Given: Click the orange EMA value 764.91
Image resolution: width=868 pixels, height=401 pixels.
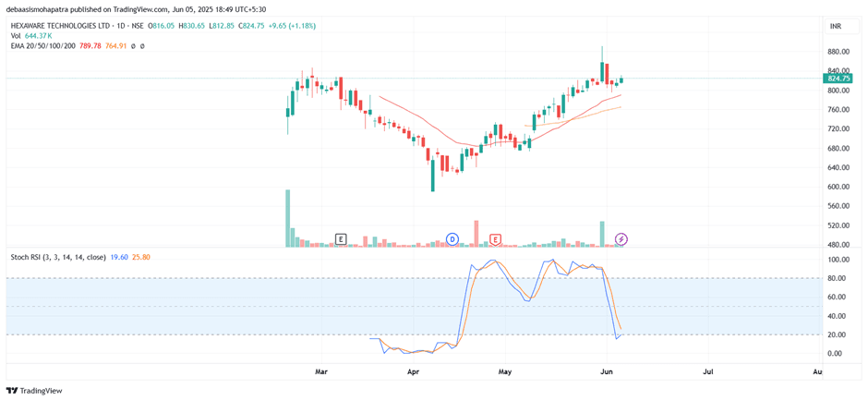Looking at the screenshot, I should pyautogui.click(x=115, y=46).
